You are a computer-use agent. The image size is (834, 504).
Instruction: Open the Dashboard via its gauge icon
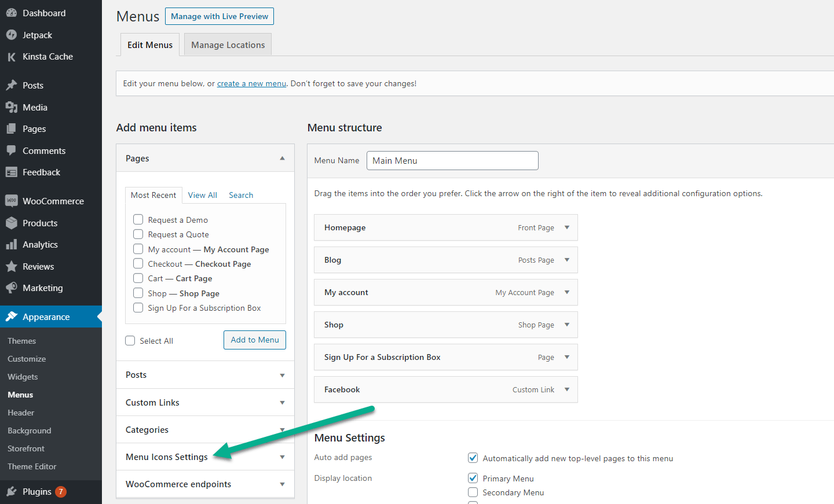(12, 13)
